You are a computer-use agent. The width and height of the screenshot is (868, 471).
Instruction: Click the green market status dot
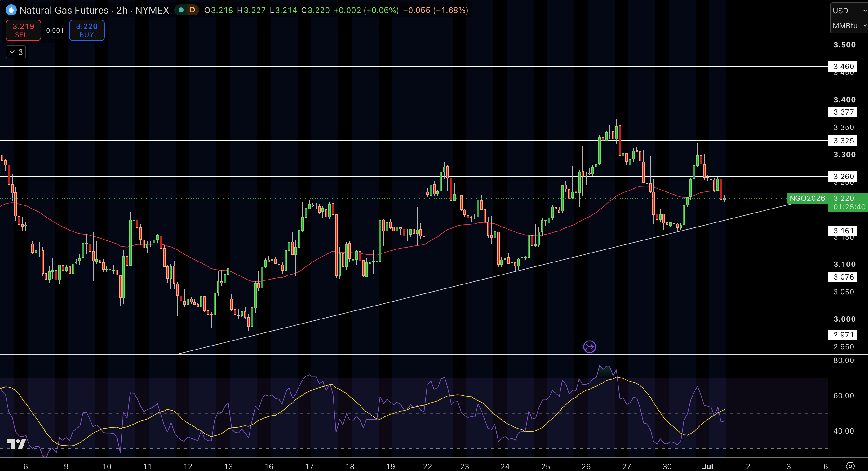coord(181,10)
